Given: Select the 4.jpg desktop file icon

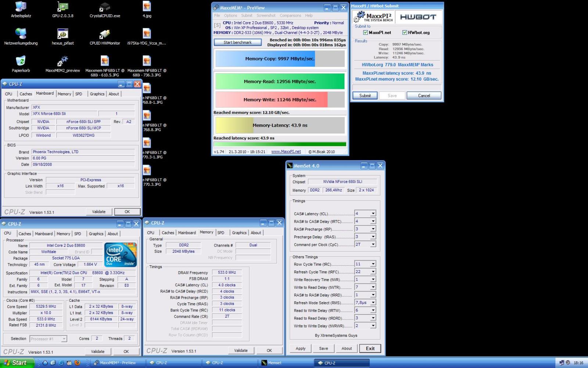Looking at the screenshot, I should point(147,10).
